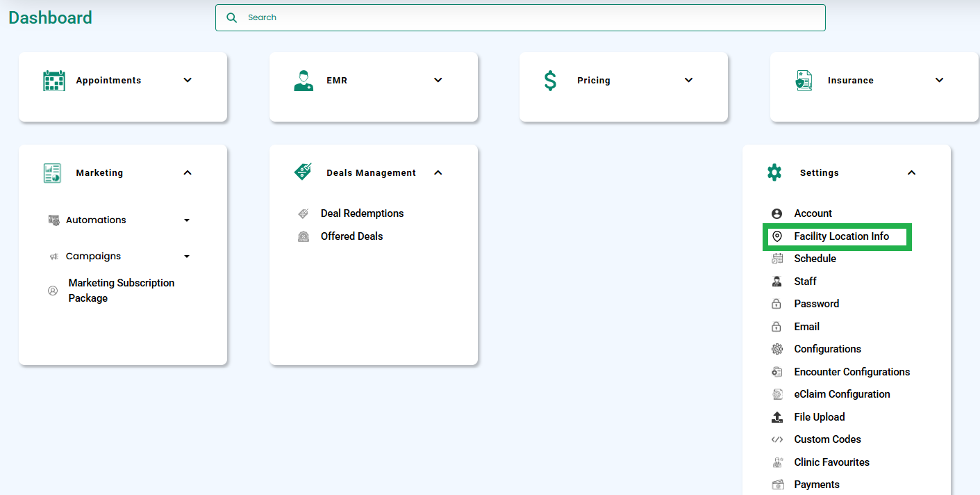
Task: Open Encounter Configurations
Action: pos(852,372)
